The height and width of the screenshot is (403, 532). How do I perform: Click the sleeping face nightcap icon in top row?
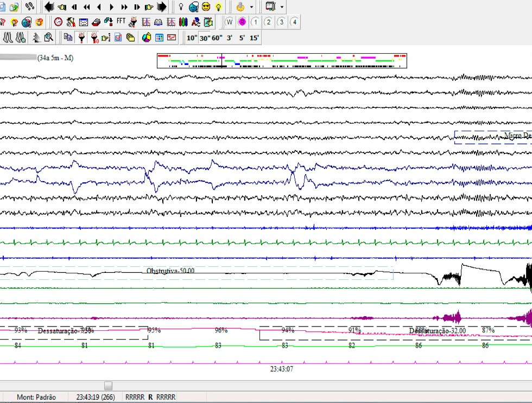193,7
